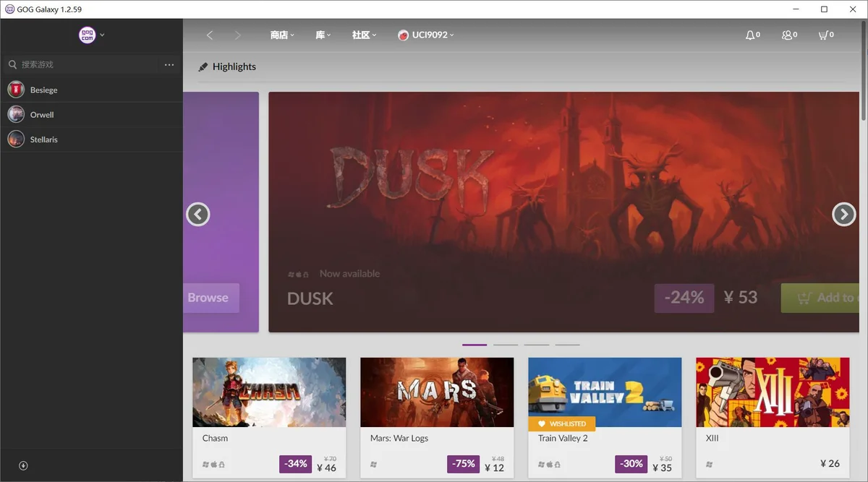Select Orwell in the game list
This screenshot has width=868, height=482.
point(91,114)
